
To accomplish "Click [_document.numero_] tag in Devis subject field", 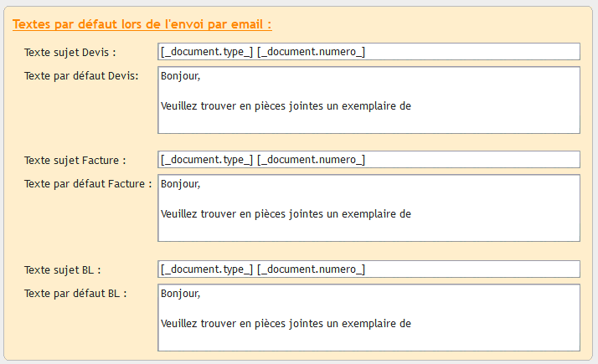I will click(x=312, y=52).
